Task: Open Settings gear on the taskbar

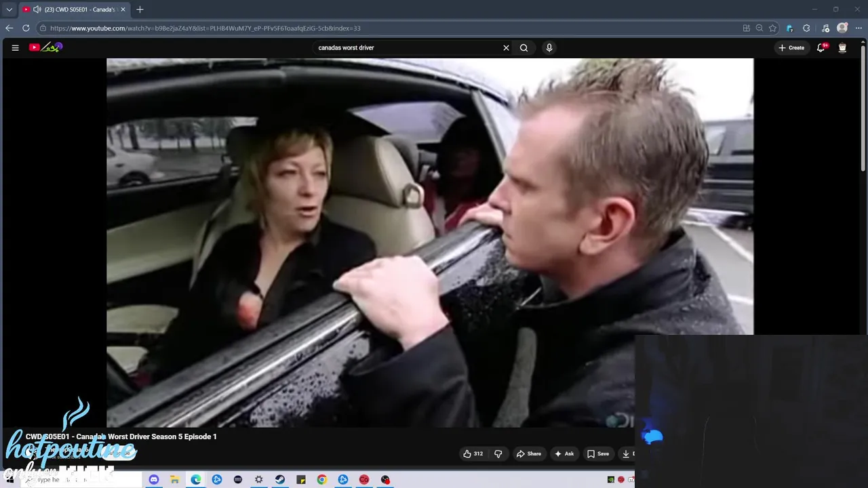Action: (x=258, y=480)
